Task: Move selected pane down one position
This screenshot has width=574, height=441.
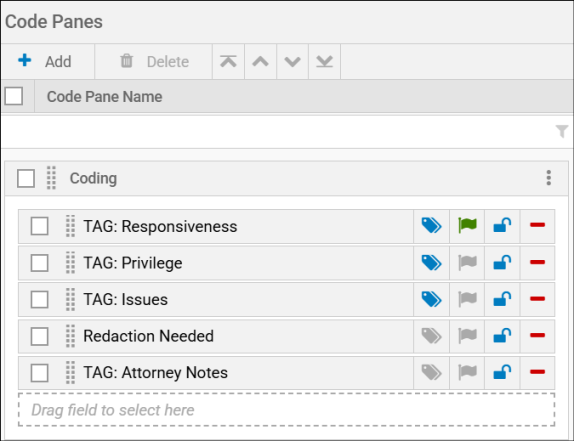Action: pos(292,61)
